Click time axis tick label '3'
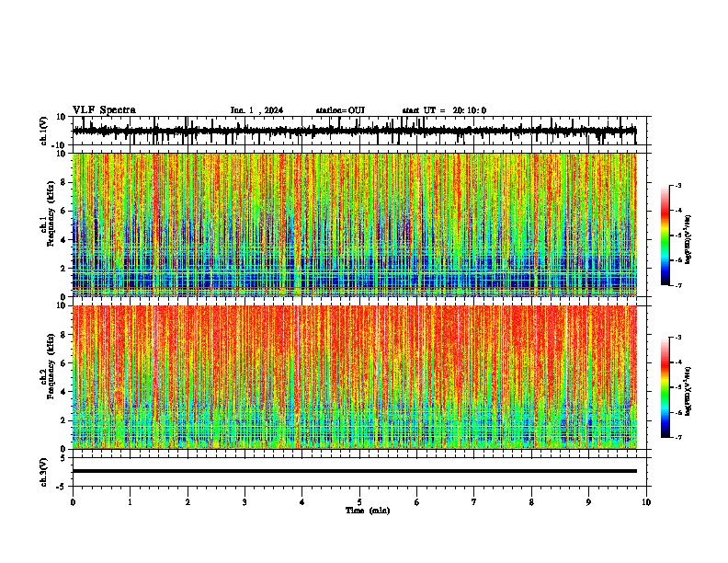 point(245,502)
